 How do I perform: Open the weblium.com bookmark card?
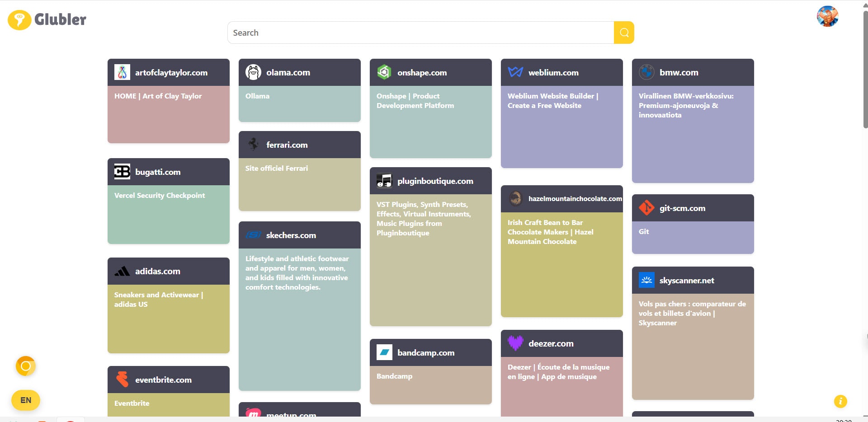tap(561, 113)
